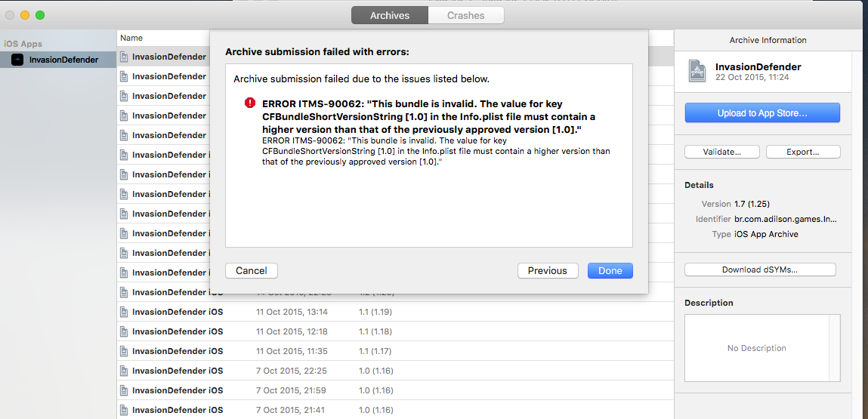Switch to the Crashes tab
The height and width of the screenshot is (419, 868).
tap(465, 16)
